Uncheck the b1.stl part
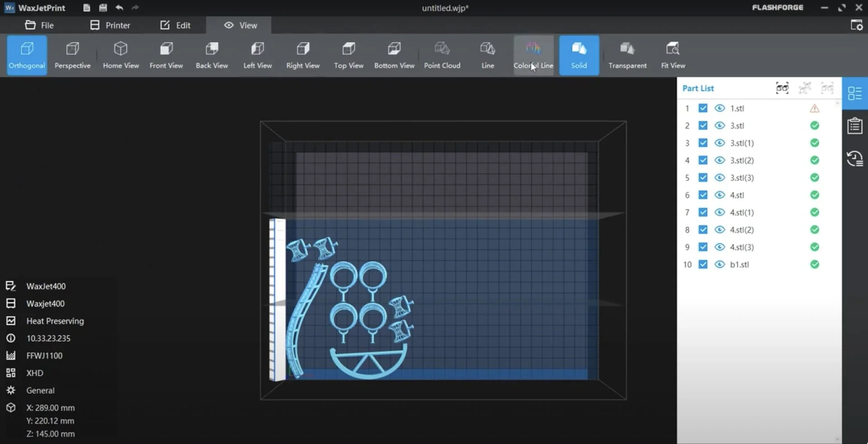 703,265
